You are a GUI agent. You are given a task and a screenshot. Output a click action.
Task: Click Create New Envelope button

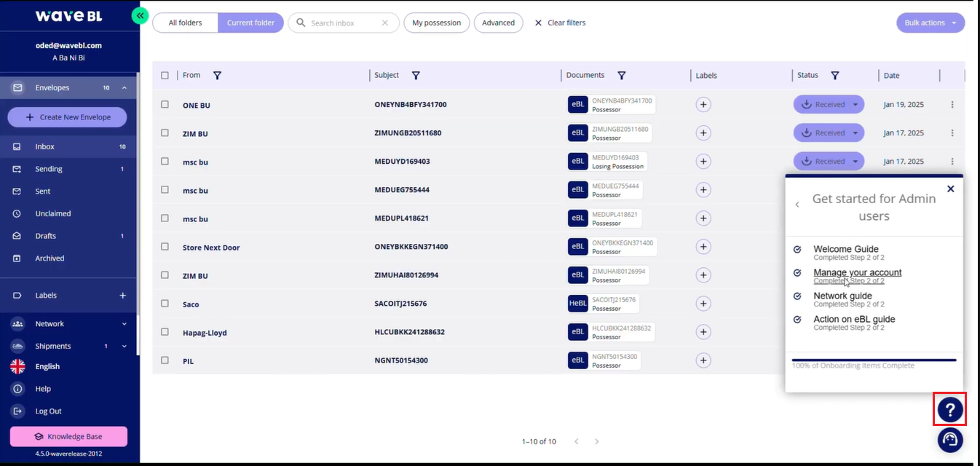click(x=68, y=117)
